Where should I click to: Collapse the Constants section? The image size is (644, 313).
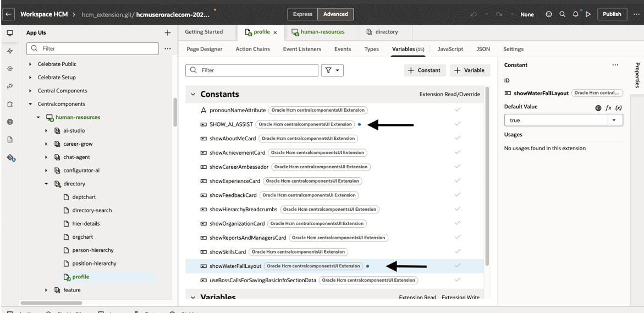pyautogui.click(x=192, y=95)
